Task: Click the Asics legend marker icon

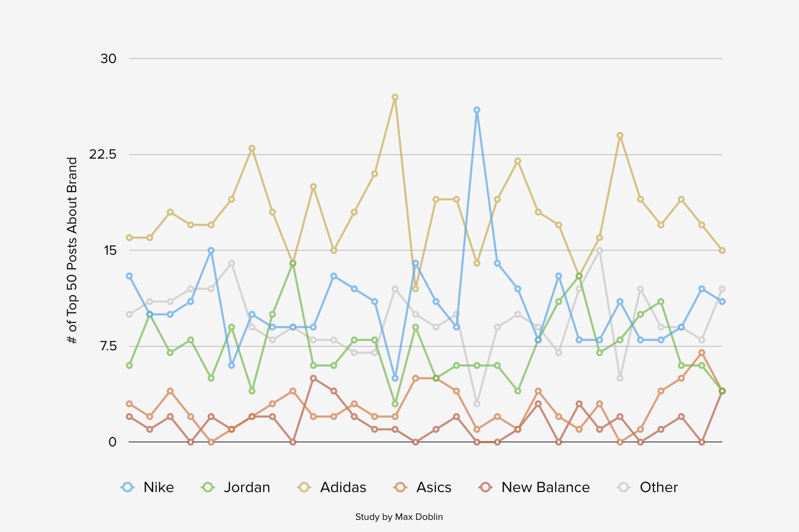Action: click(401, 487)
